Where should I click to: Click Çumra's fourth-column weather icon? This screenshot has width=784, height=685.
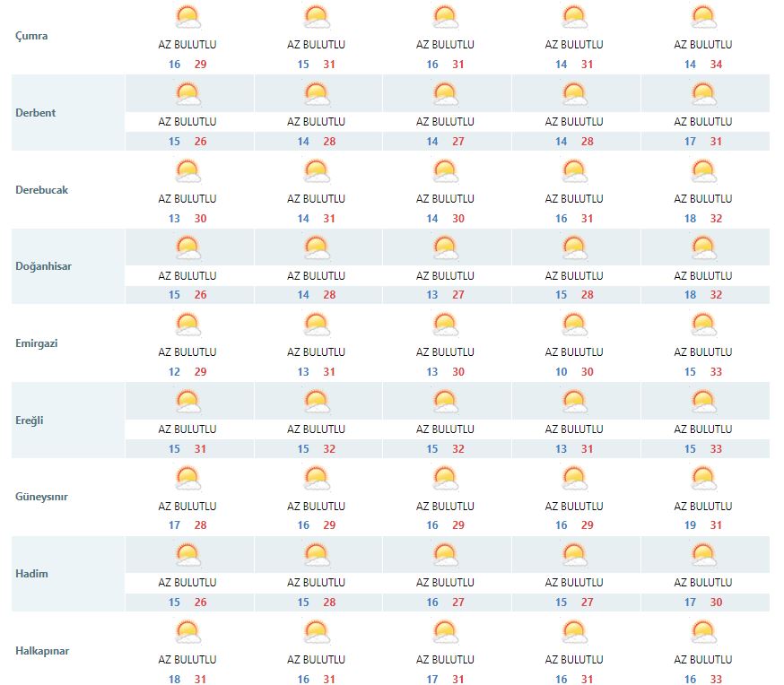[x=575, y=18]
